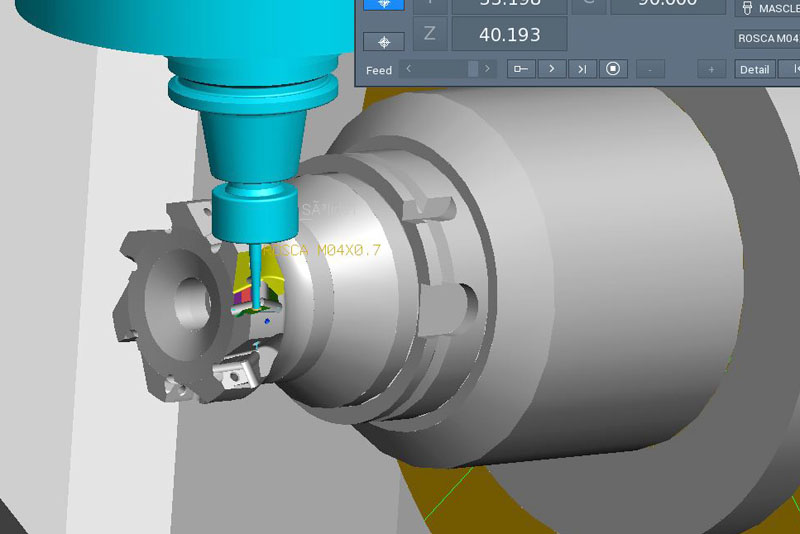Screen dimensions: 800x534
Task: Click the Z axis value field 40.193
Action: point(509,34)
